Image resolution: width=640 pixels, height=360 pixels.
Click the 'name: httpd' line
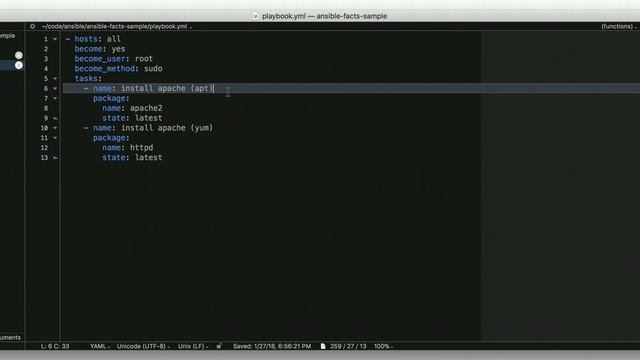click(128, 148)
